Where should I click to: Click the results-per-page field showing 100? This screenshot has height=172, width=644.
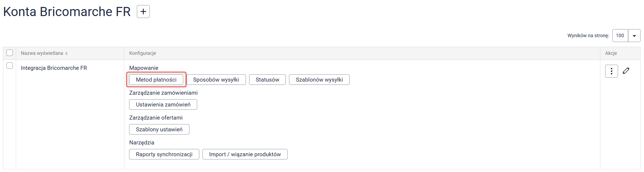620,36
